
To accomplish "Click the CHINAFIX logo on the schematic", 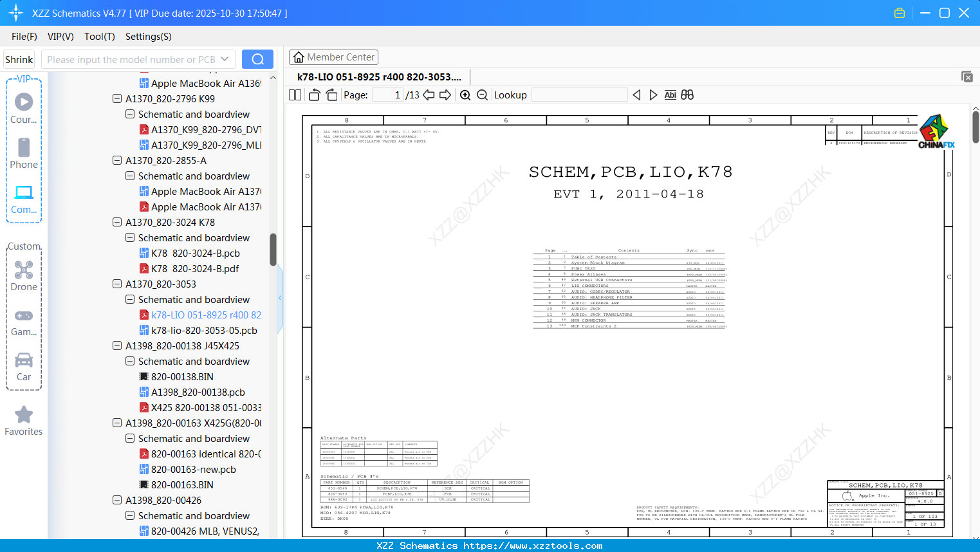I will 936,132.
